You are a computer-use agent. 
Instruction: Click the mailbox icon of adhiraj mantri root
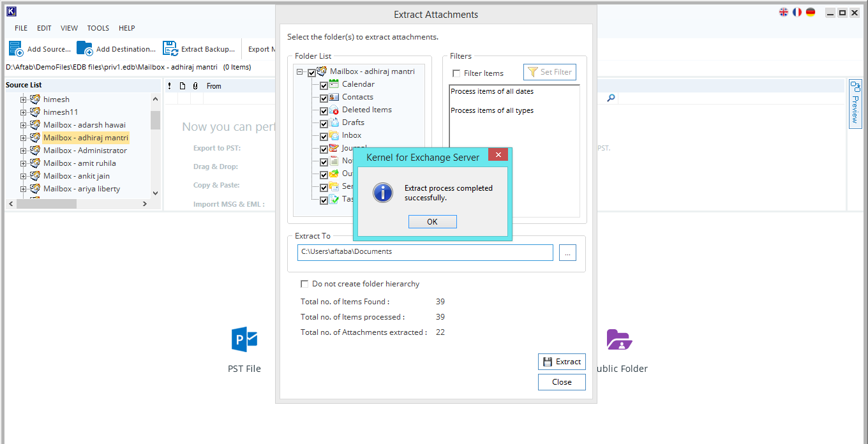click(x=322, y=71)
